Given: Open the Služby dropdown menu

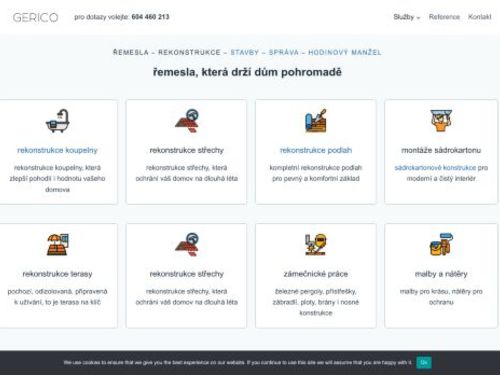Looking at the screenshot, I should point(406,17).
